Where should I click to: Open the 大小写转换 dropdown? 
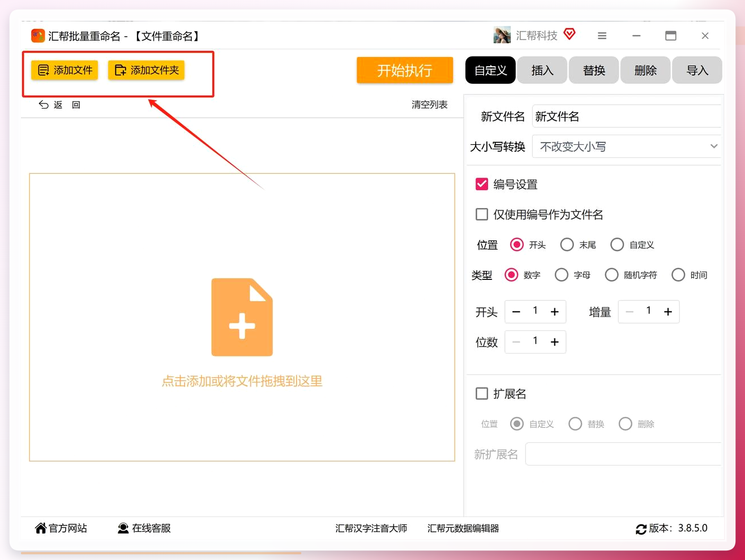pos(626,147)
